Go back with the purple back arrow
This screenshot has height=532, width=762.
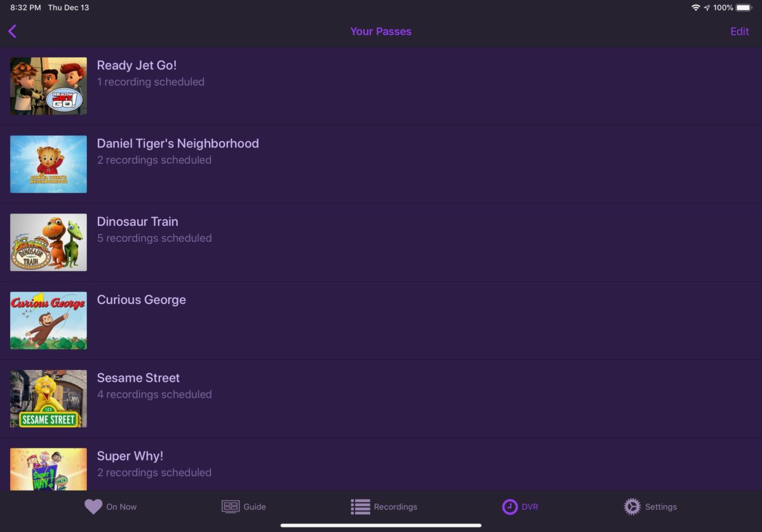(x=12, y=31)
